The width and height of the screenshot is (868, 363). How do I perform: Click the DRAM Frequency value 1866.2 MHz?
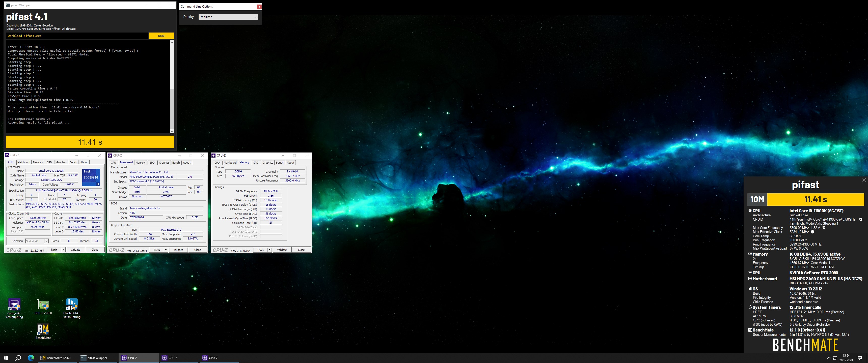[270, 191]
